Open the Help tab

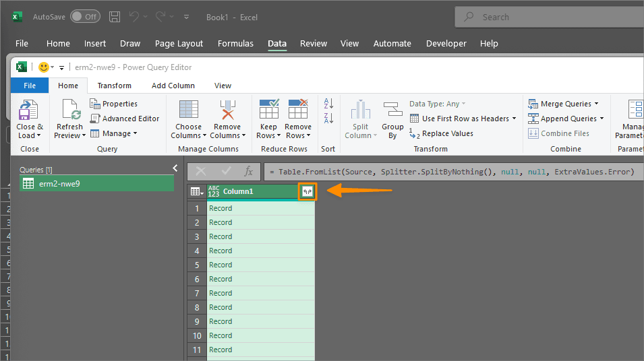pos(489,44)
